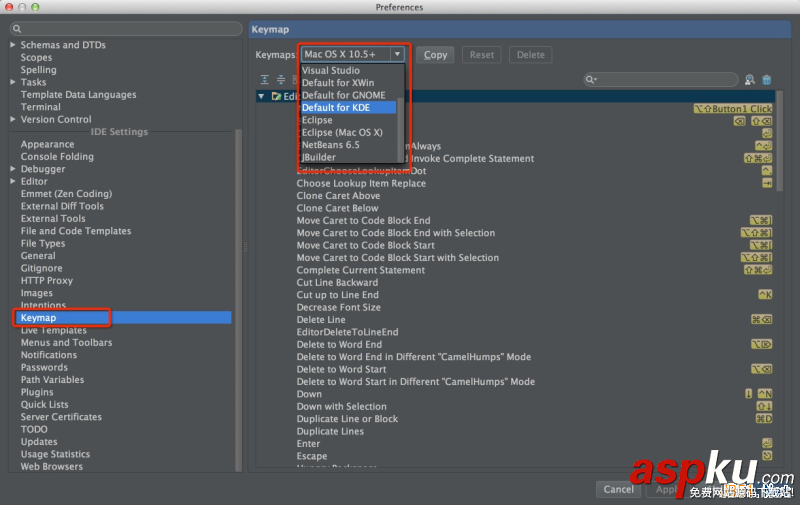Image resolution: width=800 pixels, height=505 pixels.
Task: Click the actions list vertical scrollbar
Action: [779, 142]
